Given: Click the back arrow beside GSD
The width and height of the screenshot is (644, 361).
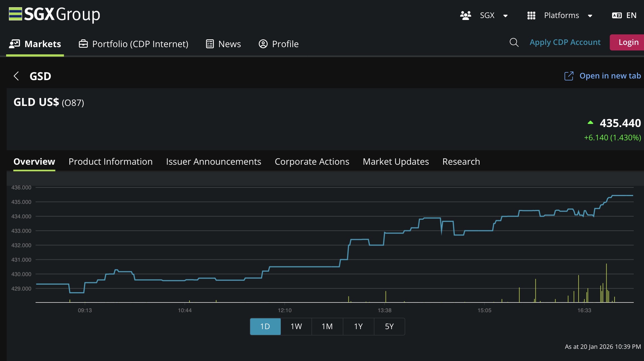Looking at the screenshot, I should (x=16, y=76).
